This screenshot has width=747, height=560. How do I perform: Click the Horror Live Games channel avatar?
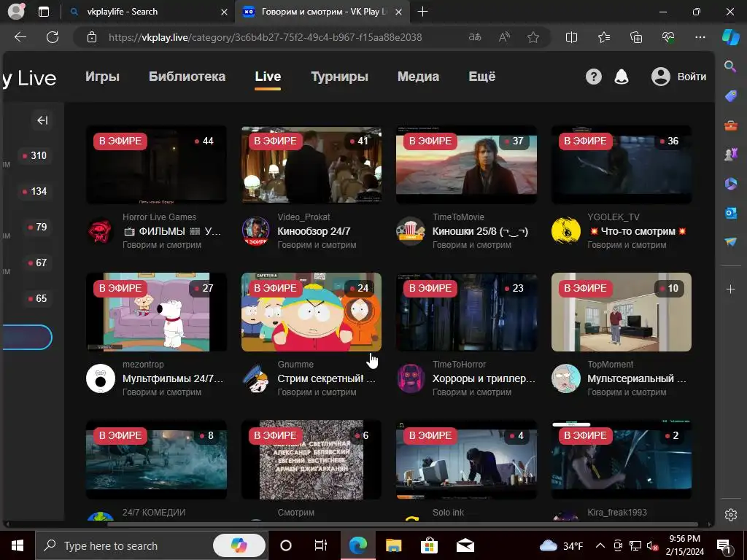tap(101, 231)
